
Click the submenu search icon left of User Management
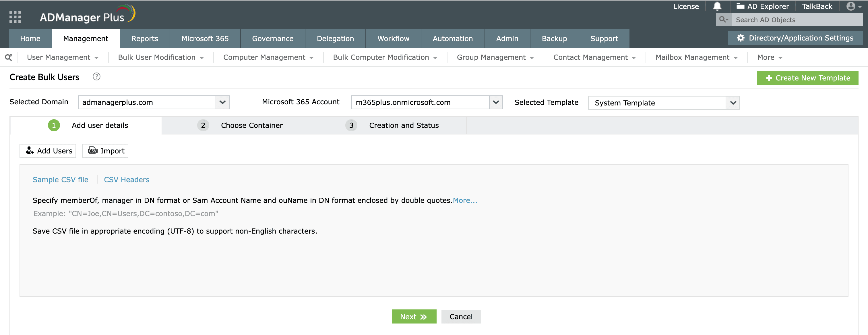(9, 58)
